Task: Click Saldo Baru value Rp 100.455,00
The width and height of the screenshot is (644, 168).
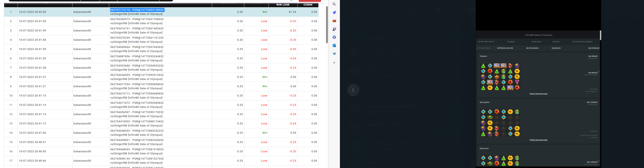Action: point(532,48)
